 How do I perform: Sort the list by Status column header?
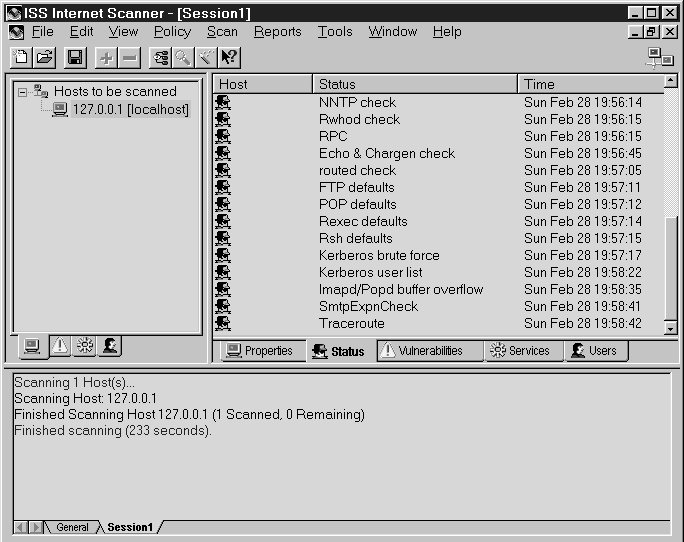pos(415,84)
